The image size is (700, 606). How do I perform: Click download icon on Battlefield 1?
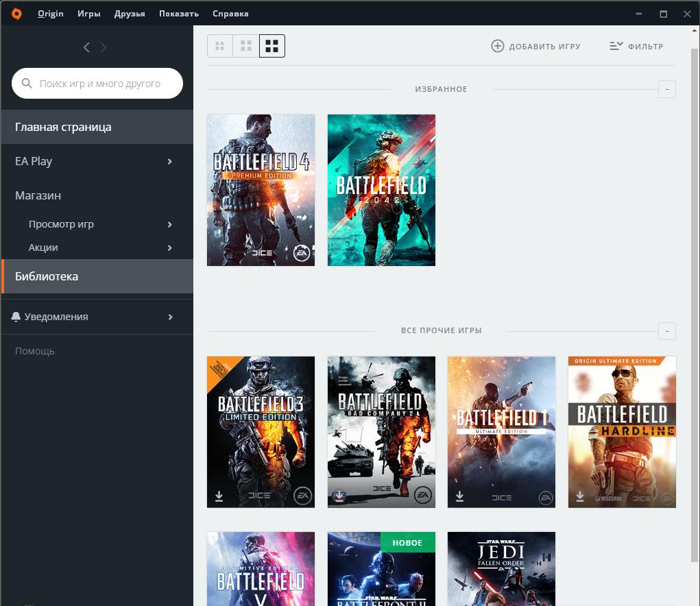point(459,496)
